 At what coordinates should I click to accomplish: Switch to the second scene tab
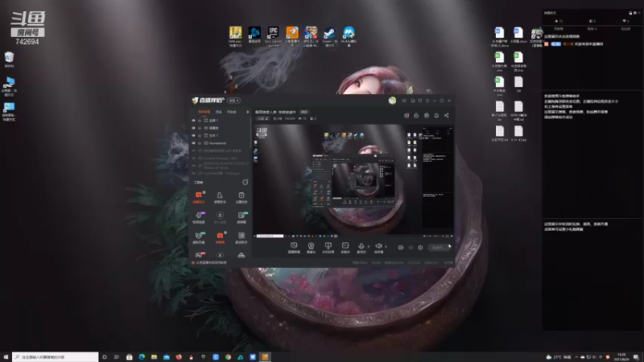(x=219, y=112)
